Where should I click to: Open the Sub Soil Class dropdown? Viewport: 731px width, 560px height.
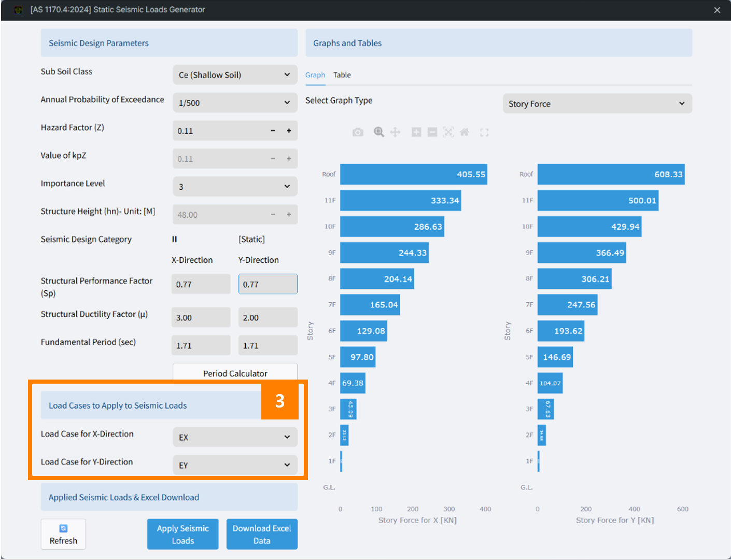235,75
